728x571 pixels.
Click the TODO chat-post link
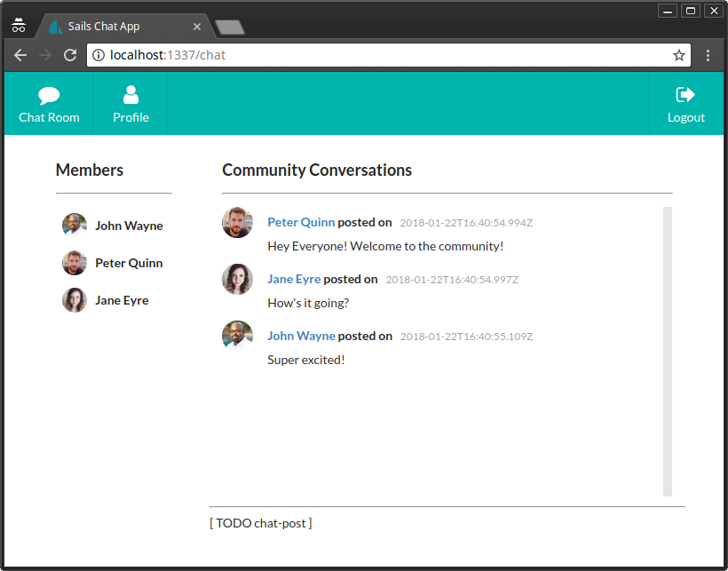[x=260, y=523]
